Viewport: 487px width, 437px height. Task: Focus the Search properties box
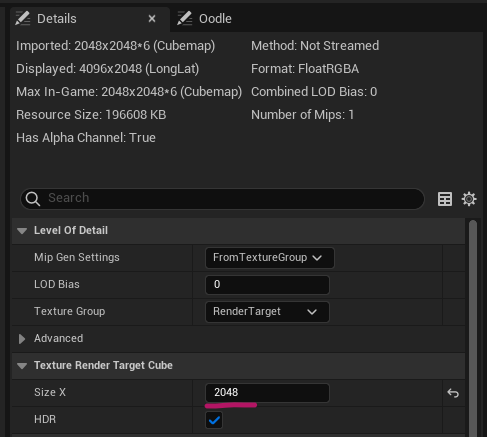tap(222, 199)
